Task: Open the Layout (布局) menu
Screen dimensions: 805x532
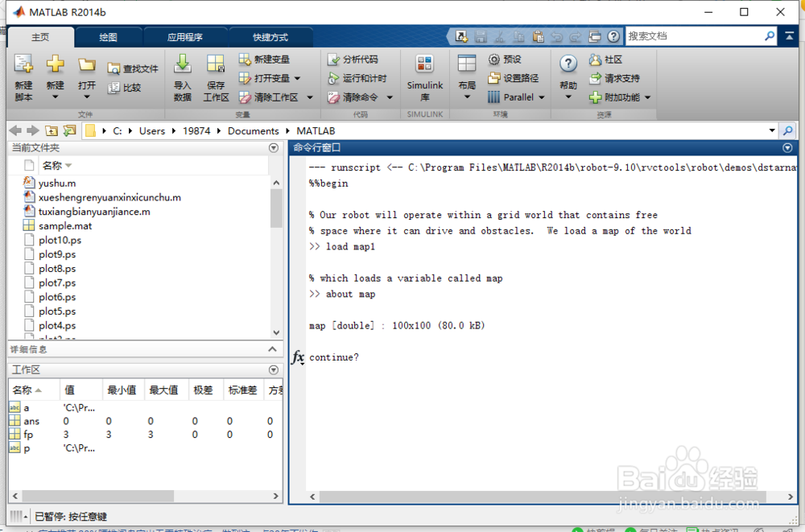Action: click(467, 77)
